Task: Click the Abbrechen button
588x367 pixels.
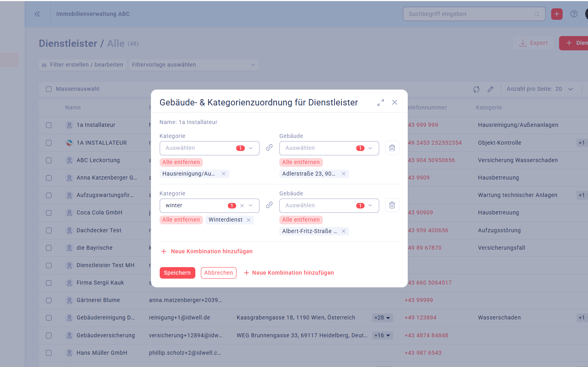Action: tap(219, 273)
